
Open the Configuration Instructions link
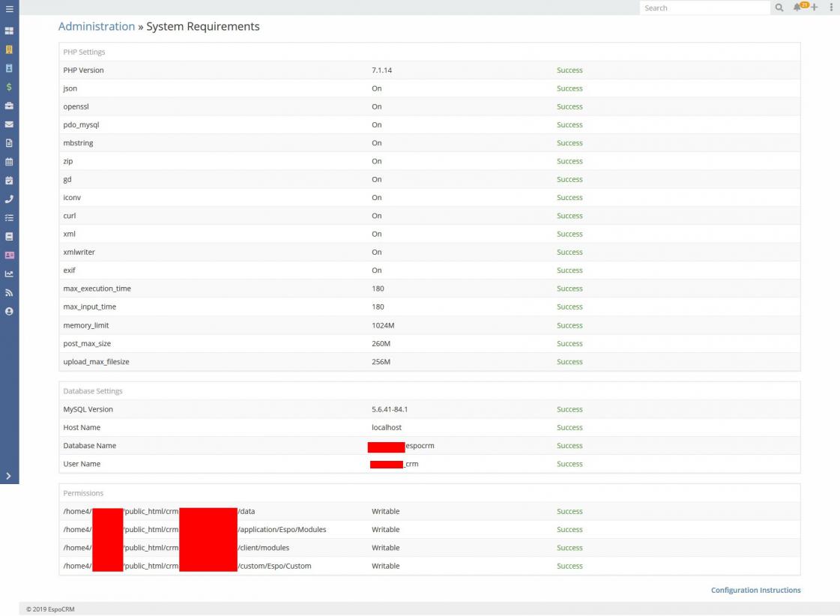point(755,591)
